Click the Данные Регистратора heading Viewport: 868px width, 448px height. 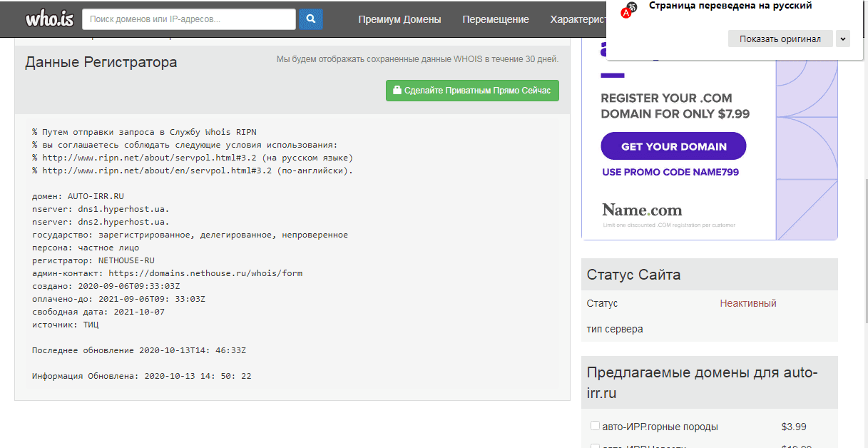101,63
